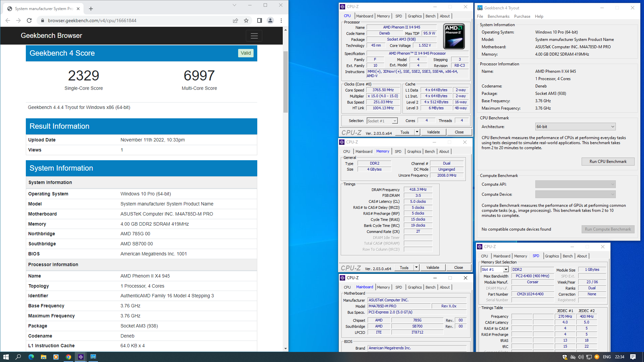Click the browser page vertical scrollbar
644x362 pixels.
285,82
